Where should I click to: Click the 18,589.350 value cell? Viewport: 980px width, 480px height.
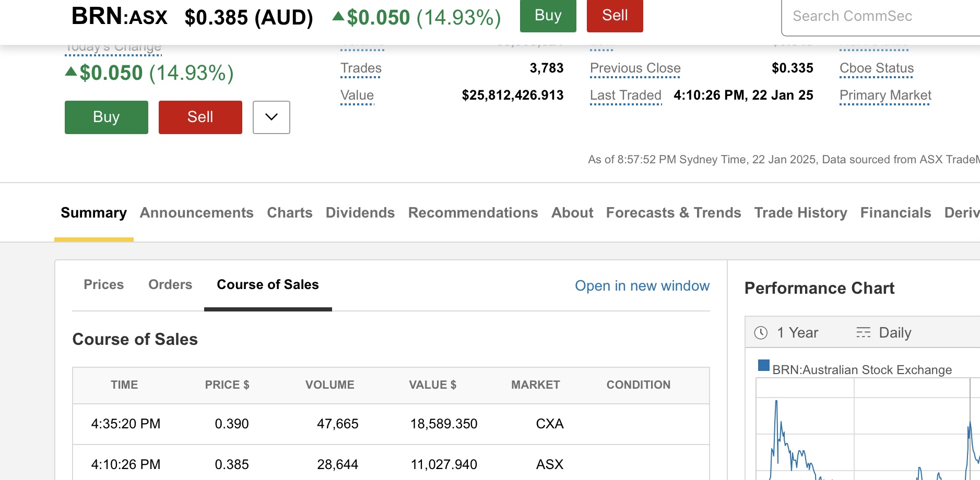click(x=444, y=424)
